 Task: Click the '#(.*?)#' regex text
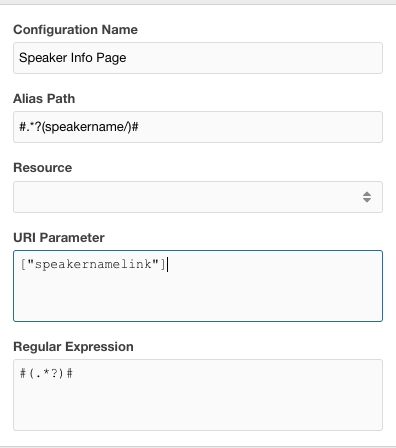[46, 373]
